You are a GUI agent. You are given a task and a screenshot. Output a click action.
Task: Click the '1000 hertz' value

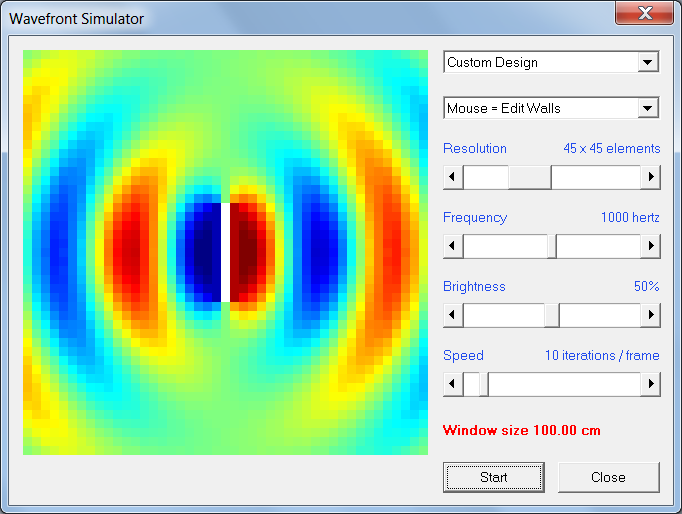630,217
